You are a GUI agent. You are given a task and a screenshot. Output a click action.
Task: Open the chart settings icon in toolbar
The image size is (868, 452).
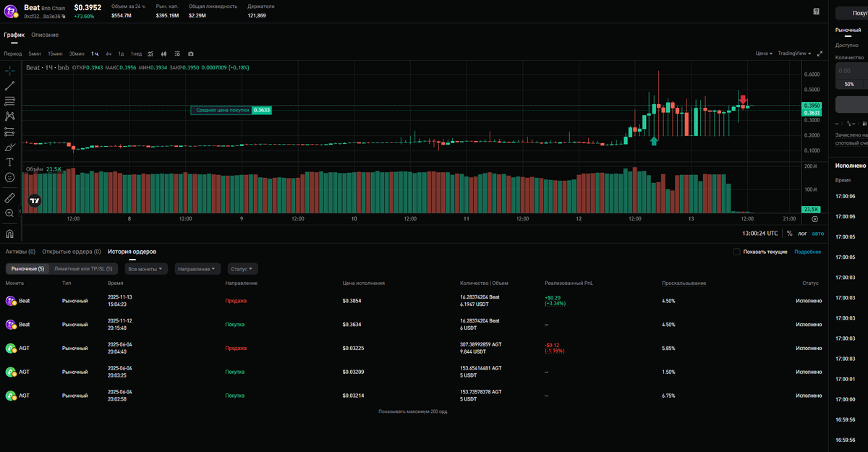click(x=177, y=54)
